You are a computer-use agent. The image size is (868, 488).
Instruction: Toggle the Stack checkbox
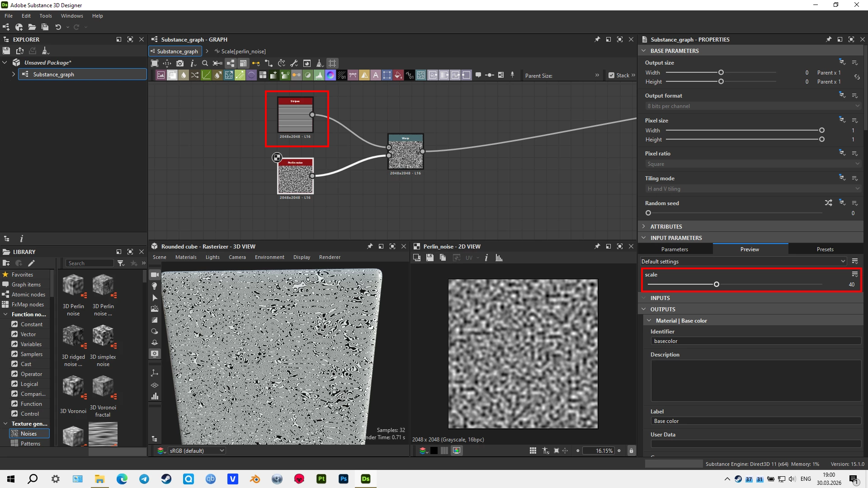(611, 75)
